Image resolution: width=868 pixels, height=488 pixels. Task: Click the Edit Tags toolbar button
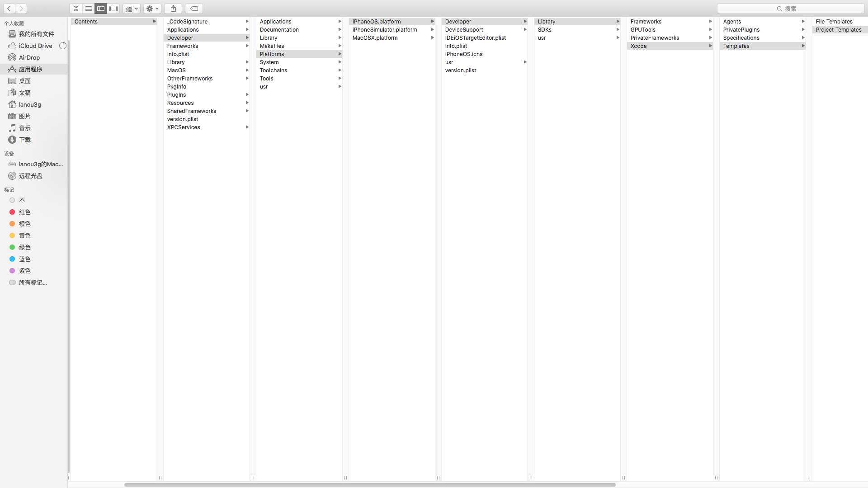194,9
